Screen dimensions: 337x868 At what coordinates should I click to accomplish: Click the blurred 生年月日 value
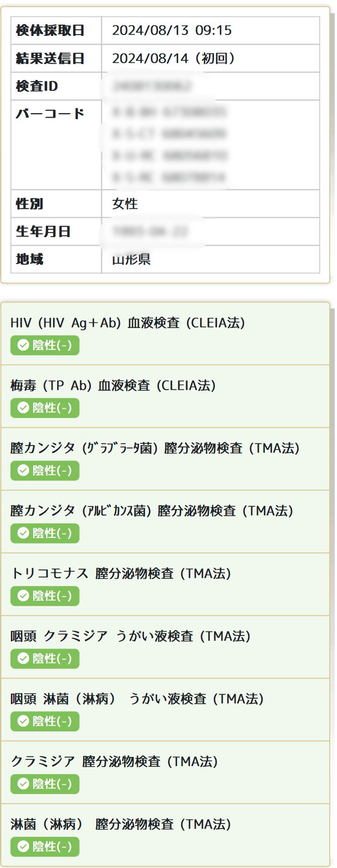(x=150, y=232)
